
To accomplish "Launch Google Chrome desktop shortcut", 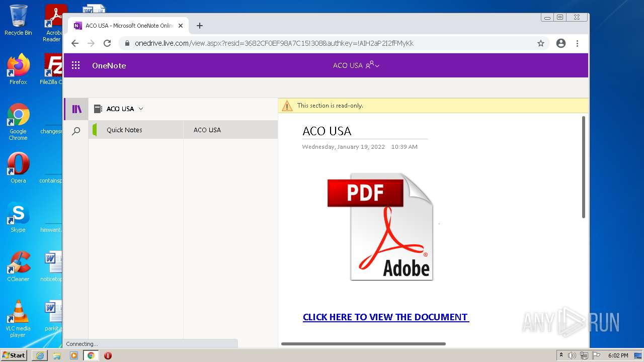I will [18, 122].
